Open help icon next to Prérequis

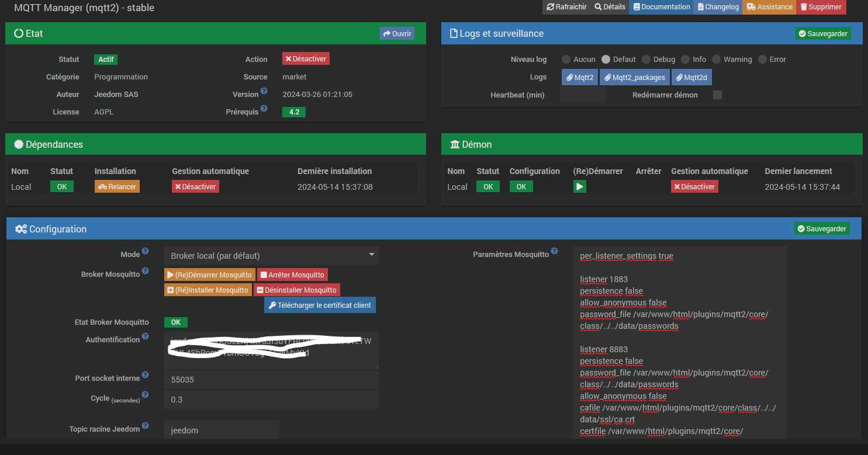pos(264,109)
